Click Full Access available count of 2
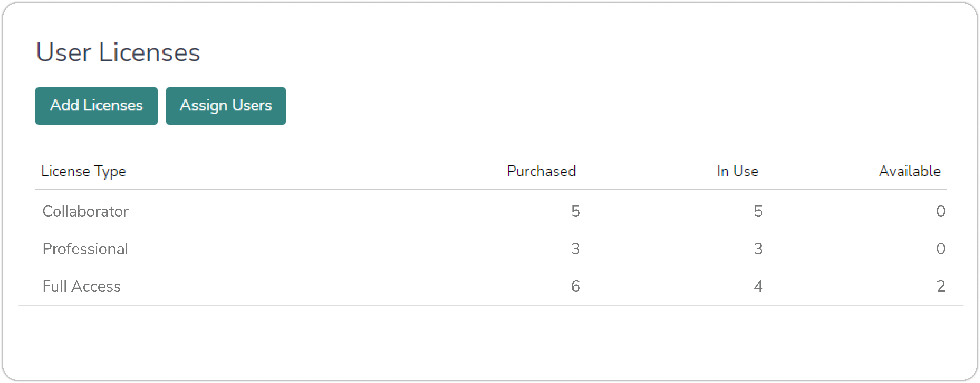This screenshot has width=980, height=383. click(x=941, y=286)
